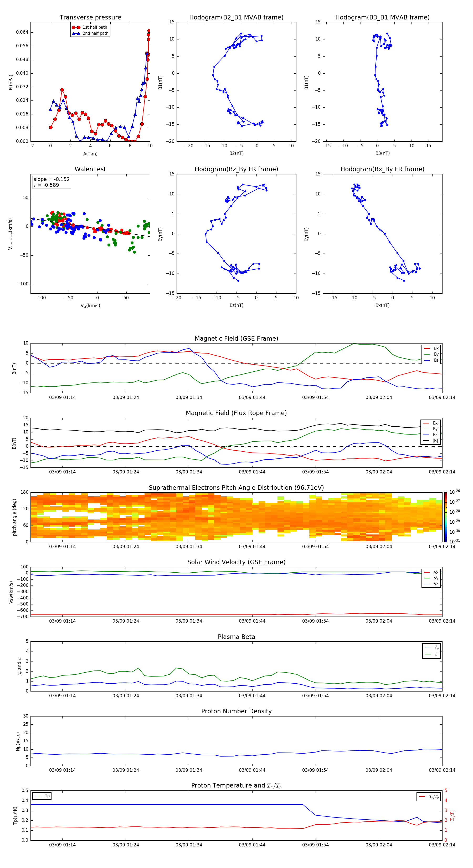The height and width of the screenshot is (868, 473).
Task: Click the pitch angle color bar
Action: click(446, 517)
